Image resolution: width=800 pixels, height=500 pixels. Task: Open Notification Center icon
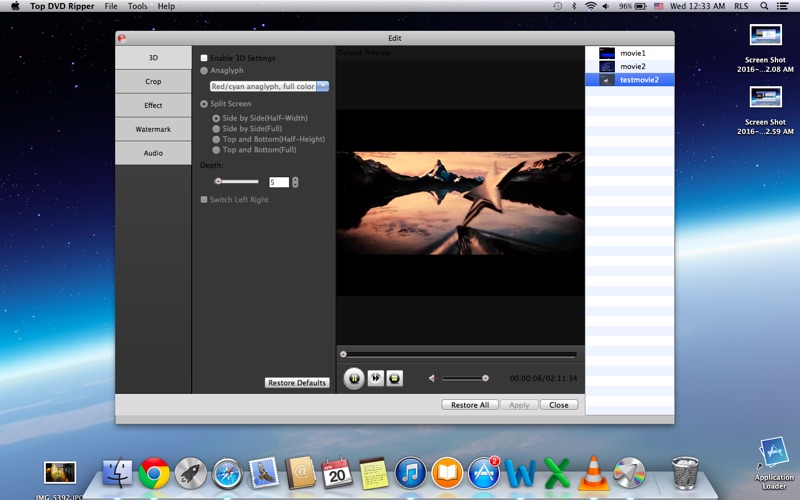click(782, 6)
